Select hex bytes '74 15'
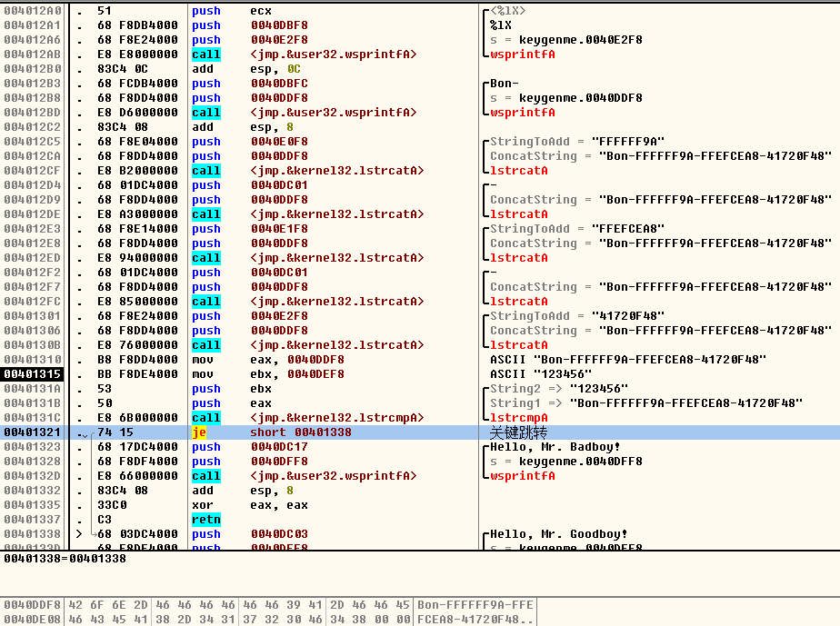The width and height of the screenshot is (840, 626). click(x=115, y=432)
